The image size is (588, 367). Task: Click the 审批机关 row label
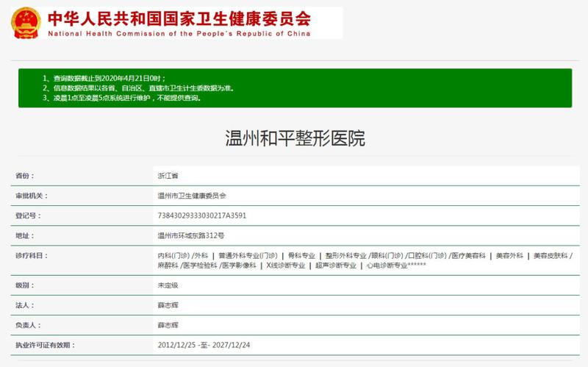point(32,196)
